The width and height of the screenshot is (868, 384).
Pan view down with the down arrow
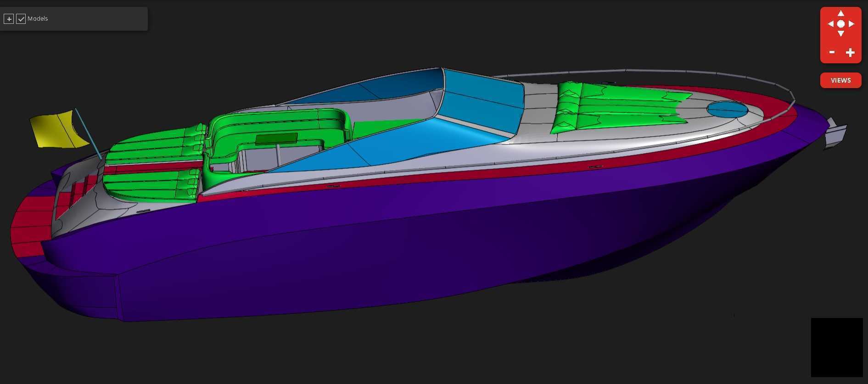pos(841,34)
